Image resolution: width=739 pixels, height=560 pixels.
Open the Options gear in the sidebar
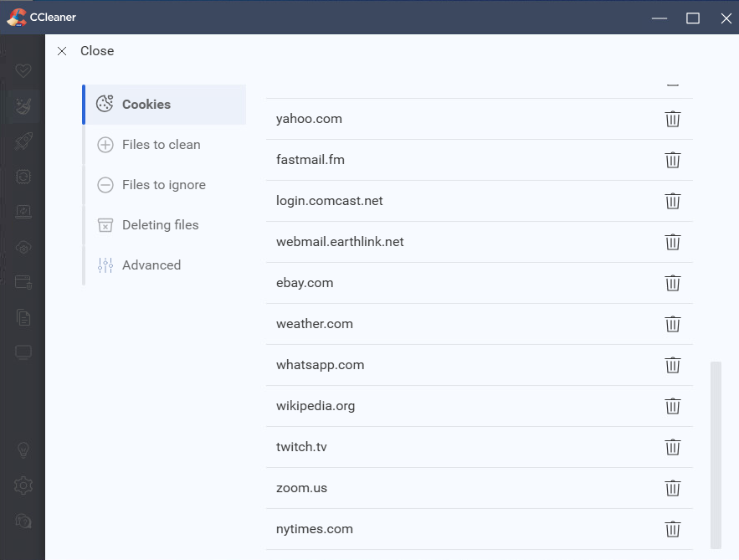pyautogui.click(x=23, y=485)
